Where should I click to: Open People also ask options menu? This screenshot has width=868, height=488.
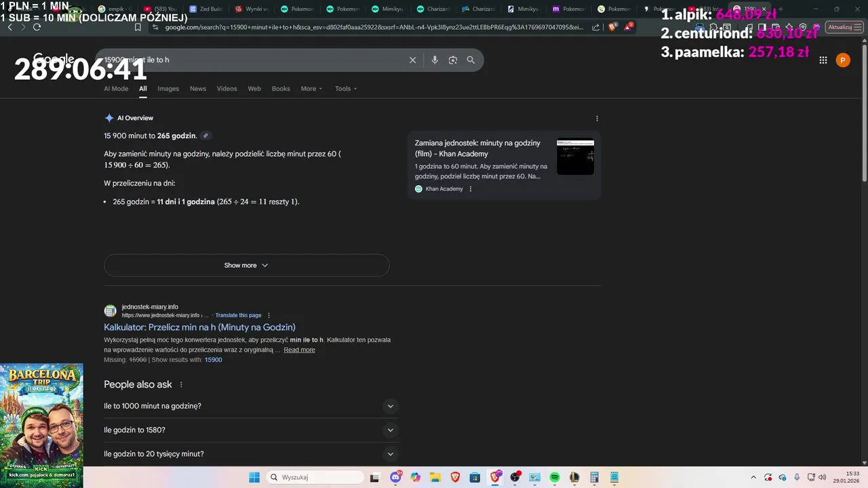[181, 384]
